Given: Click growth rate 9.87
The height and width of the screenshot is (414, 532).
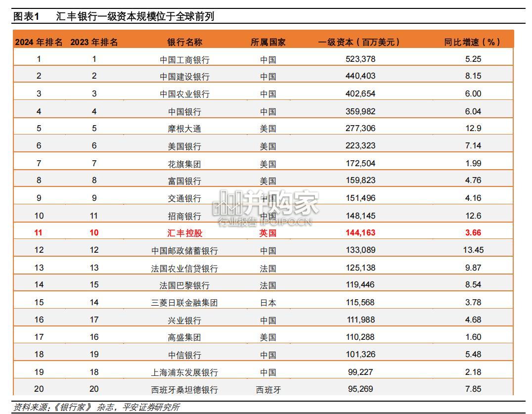Looking at the screenshot, I should [473, 268].
